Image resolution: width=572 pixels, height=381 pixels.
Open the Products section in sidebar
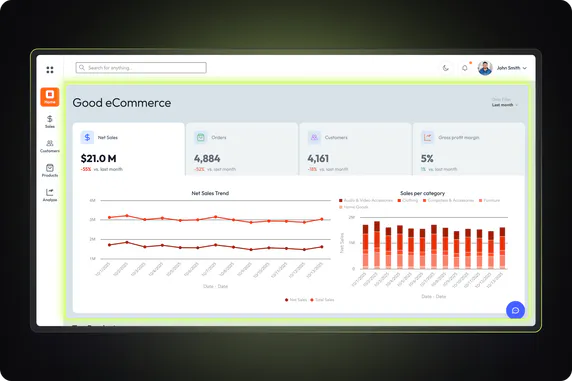(x=50, y=170)
